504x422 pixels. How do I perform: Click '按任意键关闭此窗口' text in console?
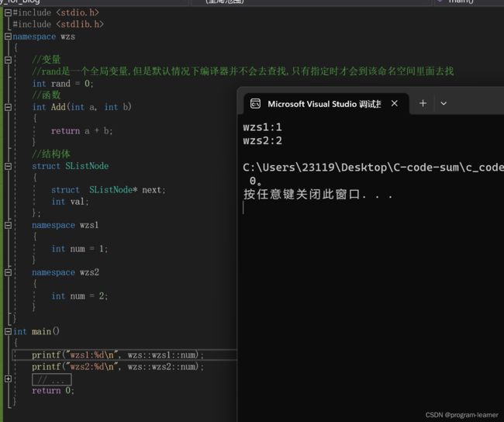[x=318, y=194]
